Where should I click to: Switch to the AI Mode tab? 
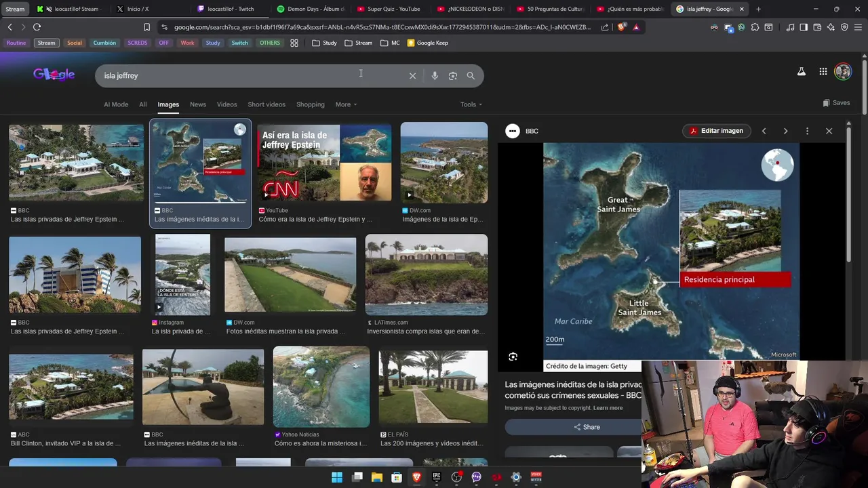pyautogui.click(x=116, y=104)
